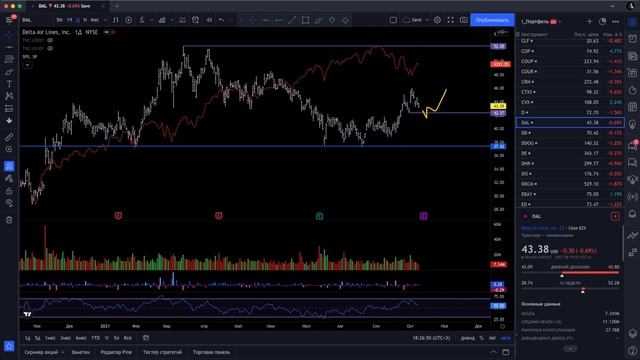Open the candlestick chart type selector
The height and width of the screenshot is (360, 640).
pyautogui.click(x=116, y=20)
